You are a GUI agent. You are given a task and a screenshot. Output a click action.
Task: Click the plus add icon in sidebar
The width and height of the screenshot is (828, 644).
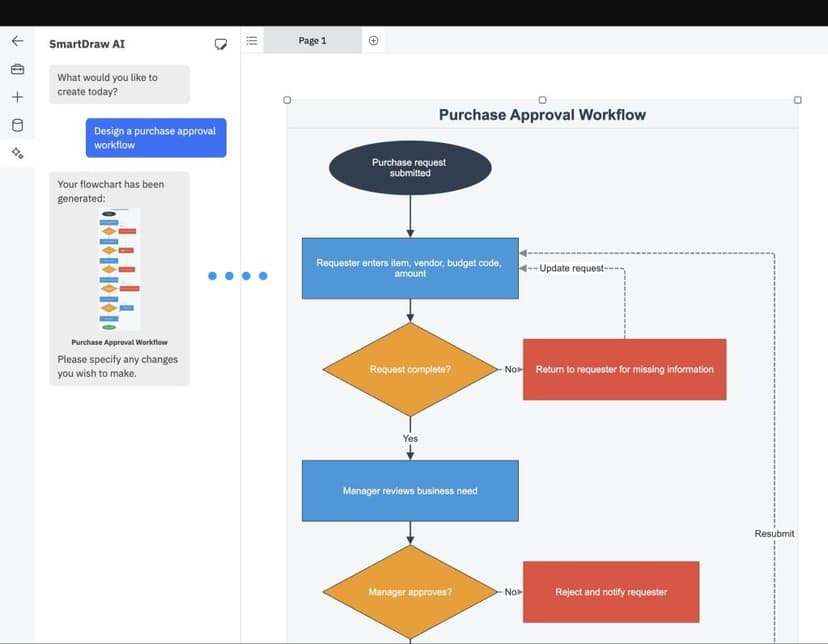click(17, 97)
